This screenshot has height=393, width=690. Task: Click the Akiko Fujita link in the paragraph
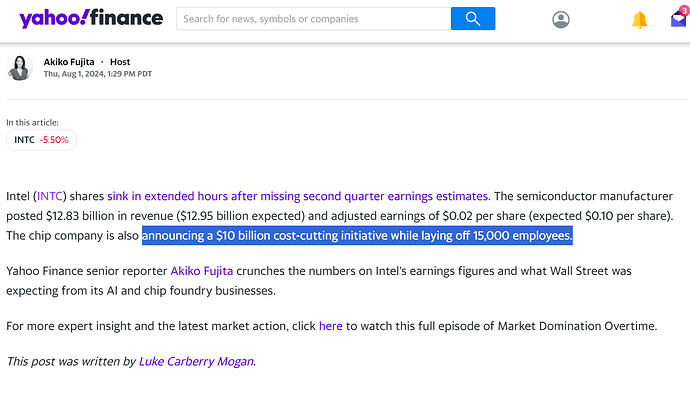coord(202,271)
